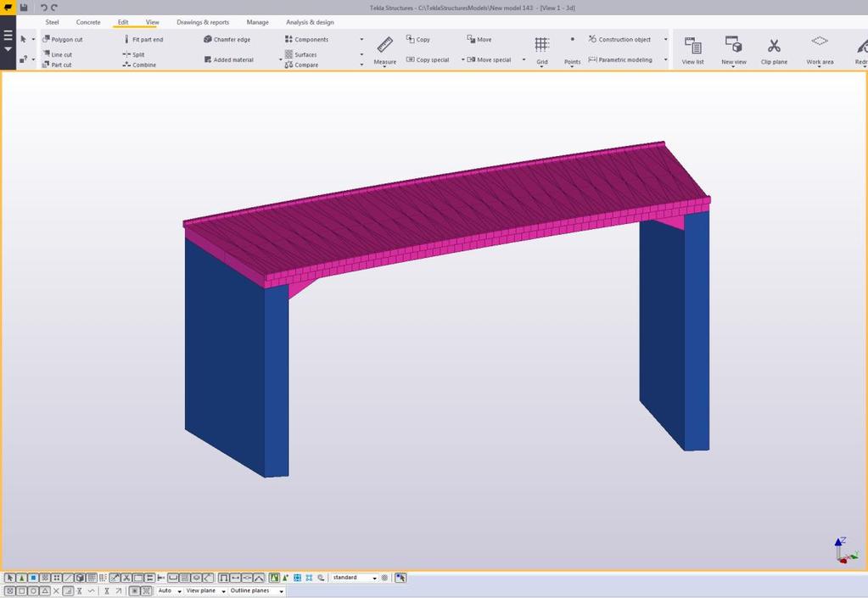Open Drawings & reports tab
868x598 pixels.
coord(203,22)
